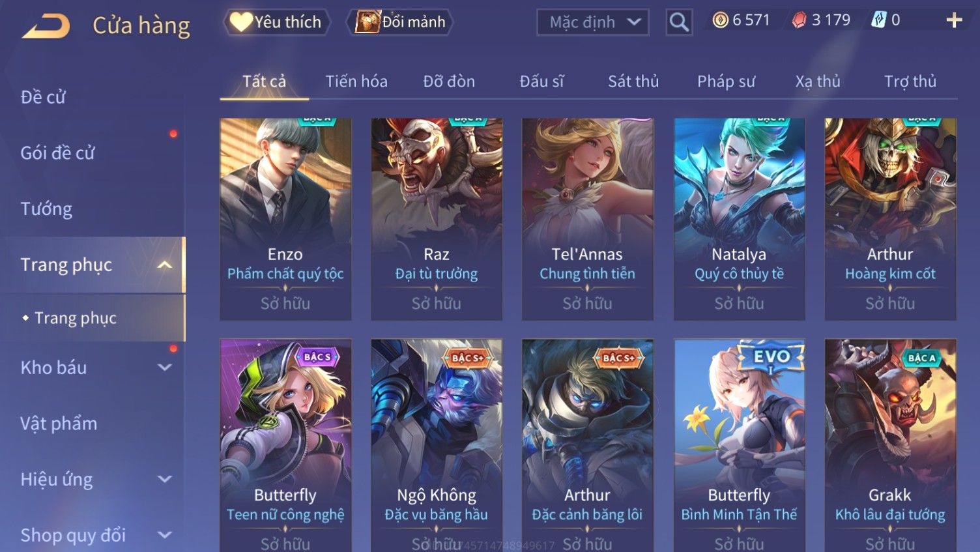Click the heart icon in Yêu thích
The width and height of the screenshot is (980, 552).
click(x=240, y=22)
